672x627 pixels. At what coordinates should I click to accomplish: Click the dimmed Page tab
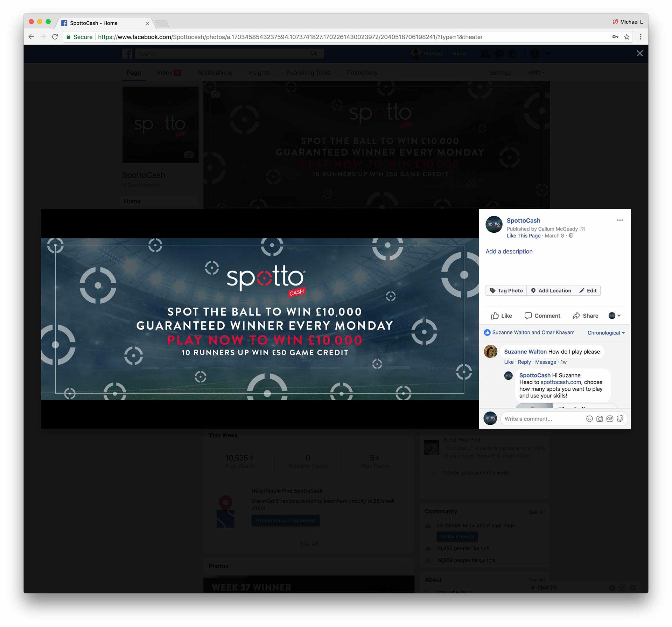point(134,73)
